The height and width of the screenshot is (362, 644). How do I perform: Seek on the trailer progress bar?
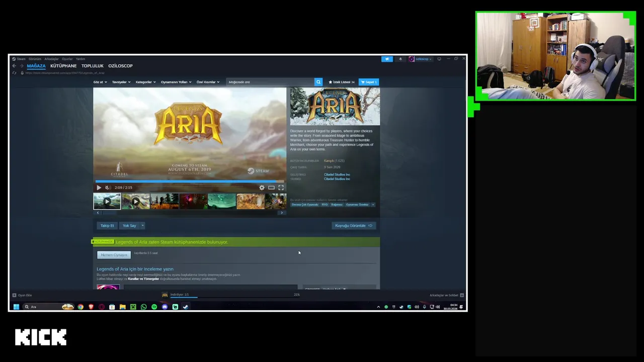click(x=190, y=182)
